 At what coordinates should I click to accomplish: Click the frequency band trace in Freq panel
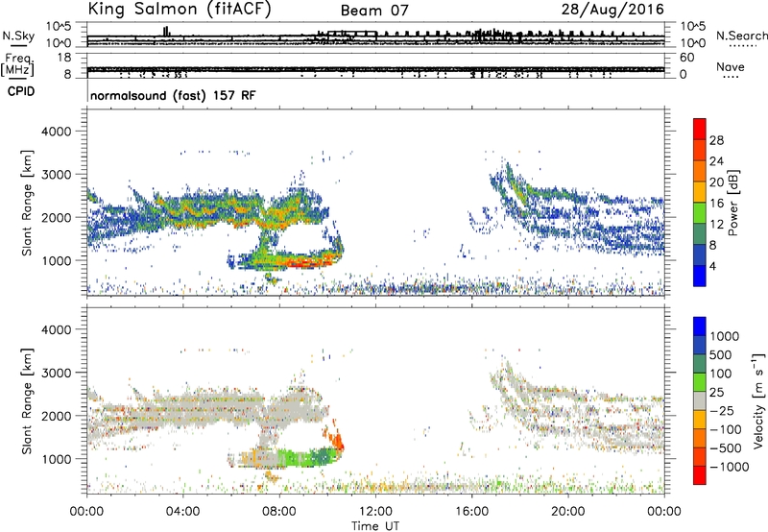[375, 69]
